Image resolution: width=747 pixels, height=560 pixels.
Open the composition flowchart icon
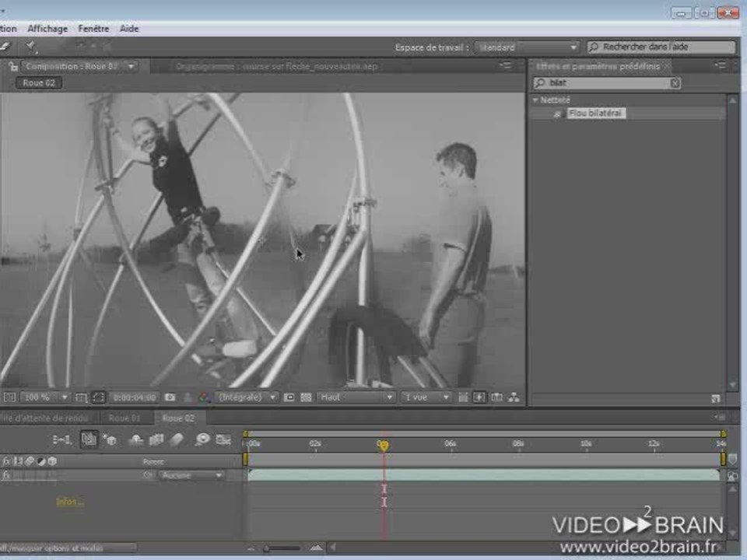514,397
